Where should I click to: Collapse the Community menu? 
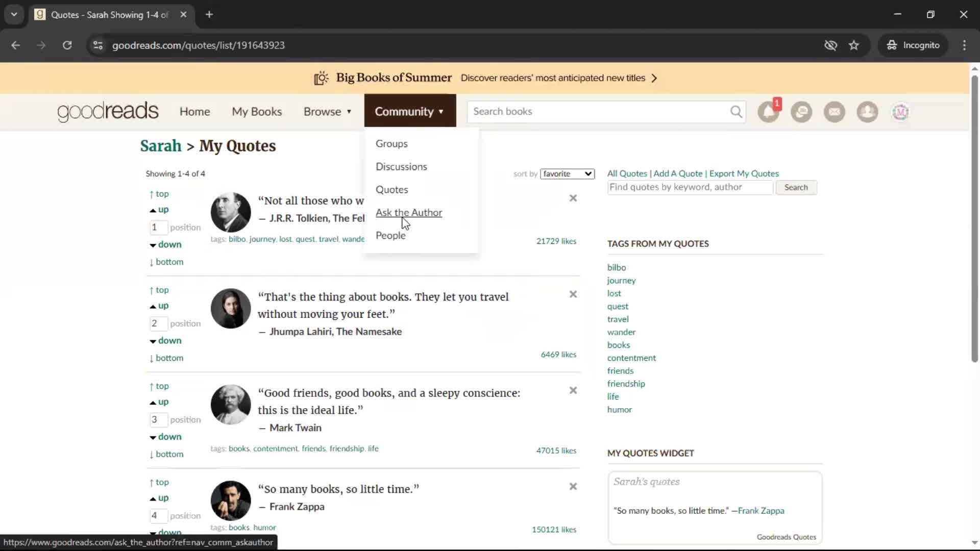[x=409, y=111]
